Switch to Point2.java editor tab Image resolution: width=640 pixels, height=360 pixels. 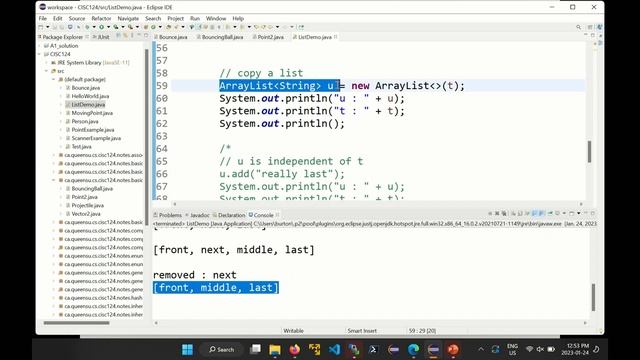(268, 37)
